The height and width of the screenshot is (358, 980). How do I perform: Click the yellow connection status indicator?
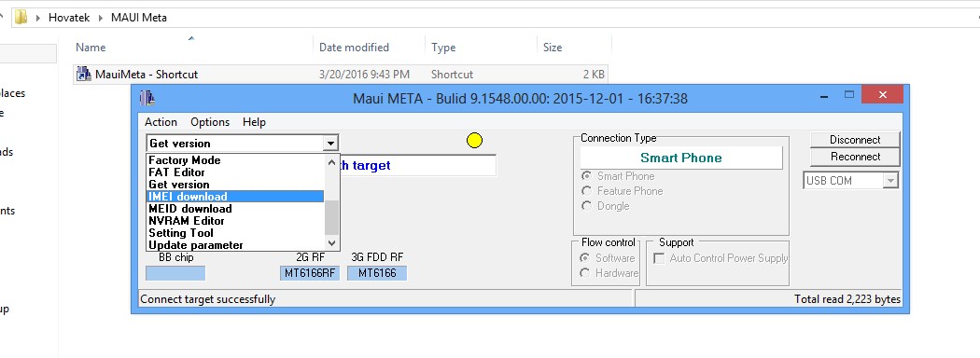tap(474, 141)
